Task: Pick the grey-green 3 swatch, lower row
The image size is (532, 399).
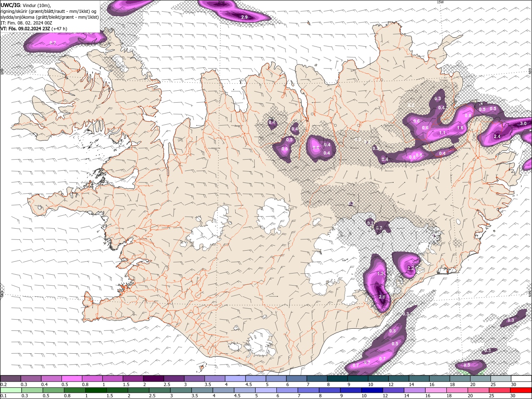Action: point(181,390)
